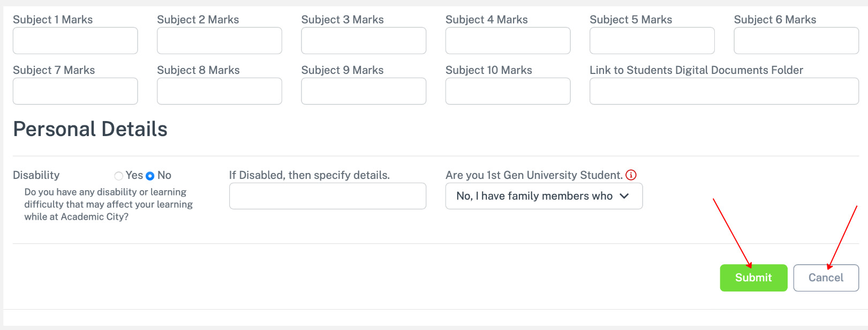Cancel the form with Cancel button
Image resolution: width=868 pixels, height=330 pixels.
826,277
